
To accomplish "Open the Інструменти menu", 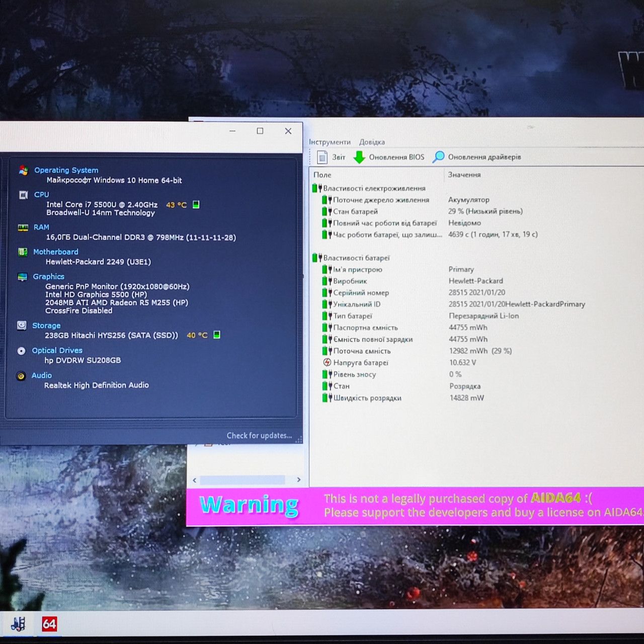I will pos(330,142).
